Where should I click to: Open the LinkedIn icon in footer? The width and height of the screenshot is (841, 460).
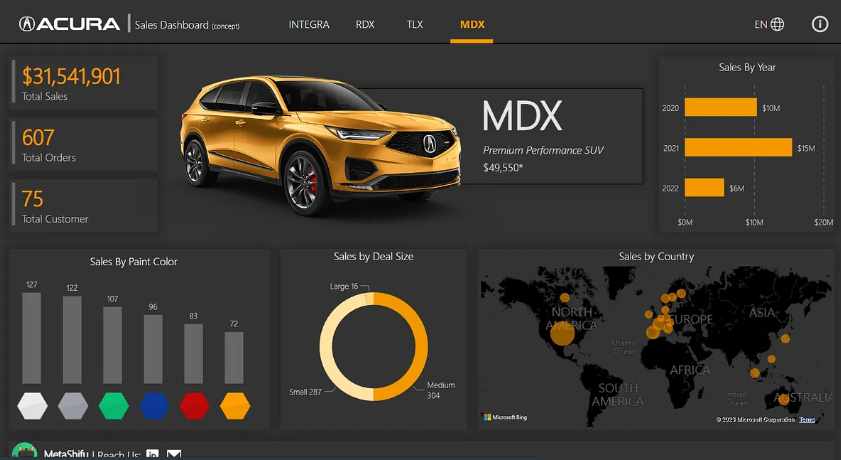click(153, 455)
